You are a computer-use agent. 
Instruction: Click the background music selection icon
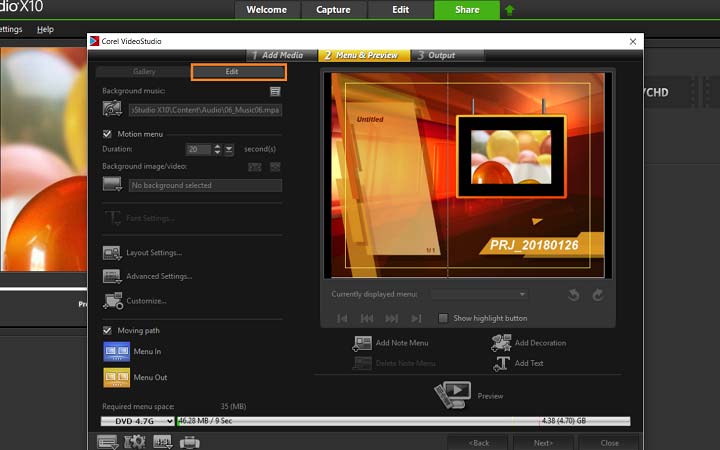pos(112,108)
